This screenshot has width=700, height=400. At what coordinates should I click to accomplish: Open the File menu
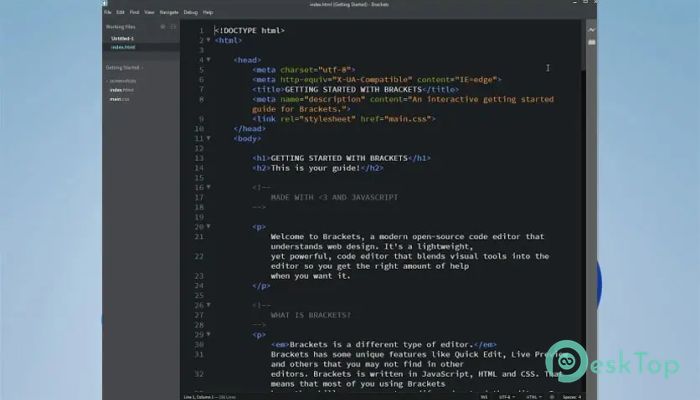[x=108, y=12]
